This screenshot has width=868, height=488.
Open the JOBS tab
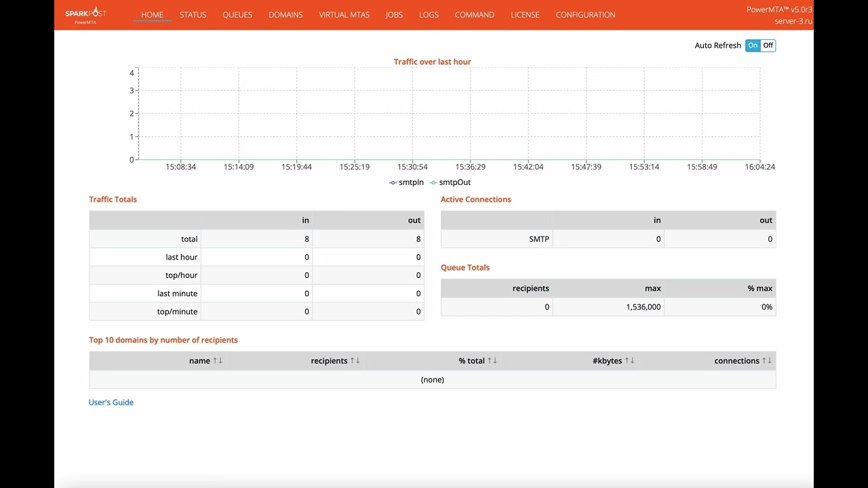pyautogui.click(x=394, y=15)
